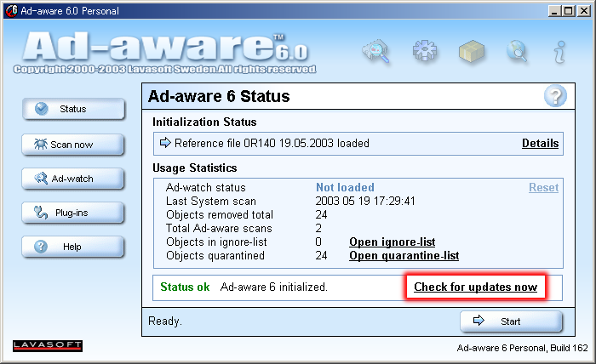596x364 pixels.
Task: Click the question mark help icon
Action: 555,96
